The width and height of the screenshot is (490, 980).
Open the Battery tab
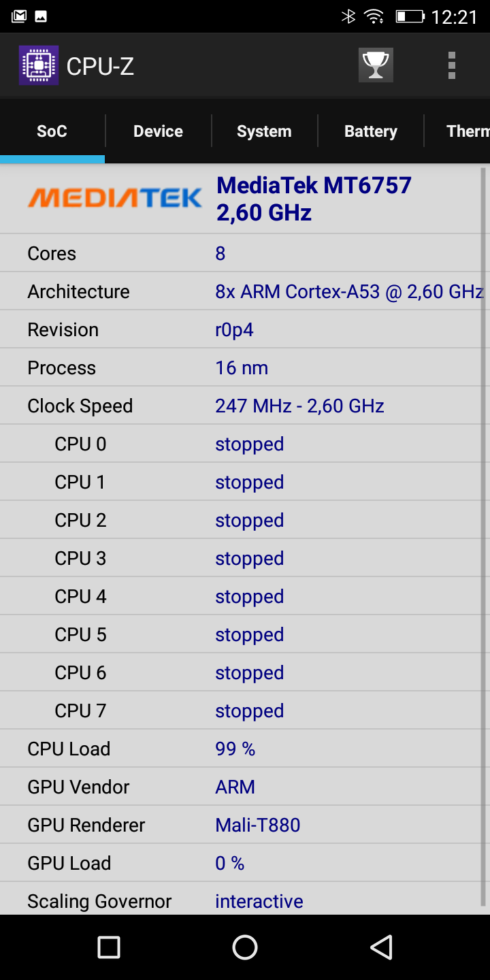(370, 131)
